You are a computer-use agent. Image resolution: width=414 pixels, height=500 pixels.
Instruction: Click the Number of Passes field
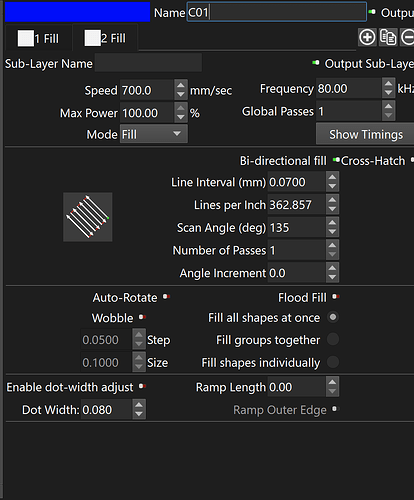[296, 250]
